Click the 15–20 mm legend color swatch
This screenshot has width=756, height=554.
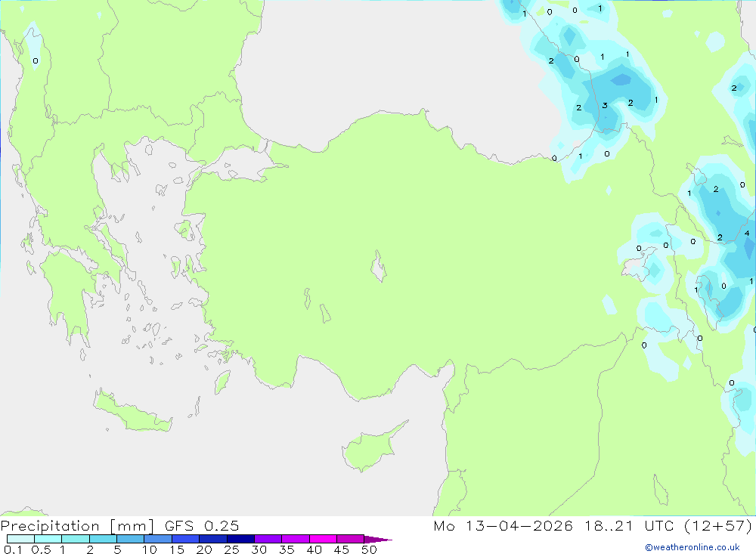click(x=185, y=539)
